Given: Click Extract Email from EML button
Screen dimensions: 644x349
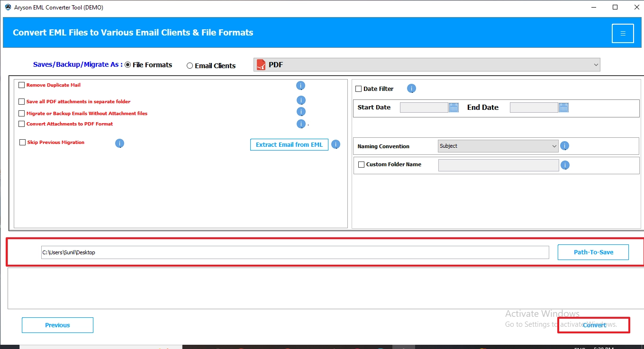Looking at the screenshot, I should pos(289,144).
